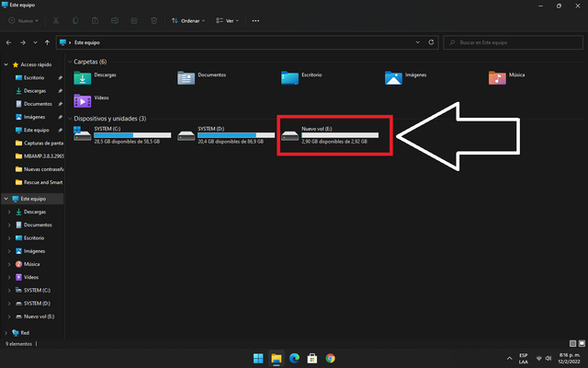This screenshot has height=368, width=588.
Task: Select the SYSTEM (C:) drive icon
Action: (x=82, y=135)
